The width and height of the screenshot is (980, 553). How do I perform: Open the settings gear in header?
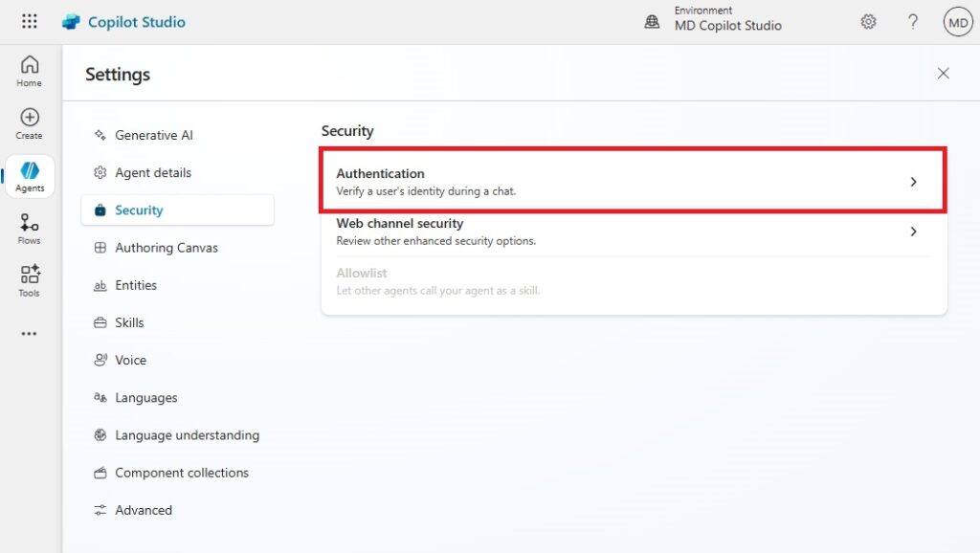point(868,22)
